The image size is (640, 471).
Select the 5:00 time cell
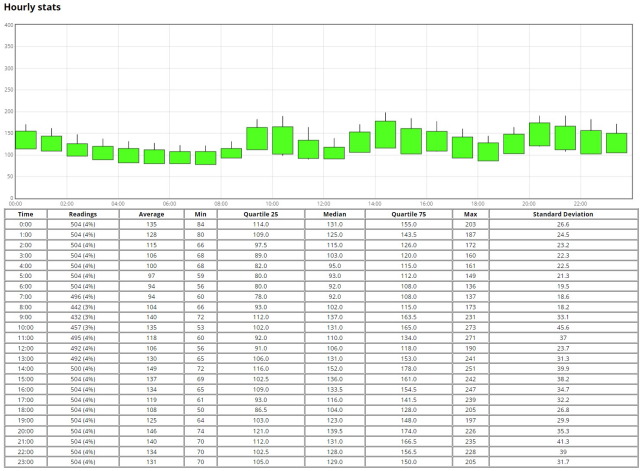25,276
